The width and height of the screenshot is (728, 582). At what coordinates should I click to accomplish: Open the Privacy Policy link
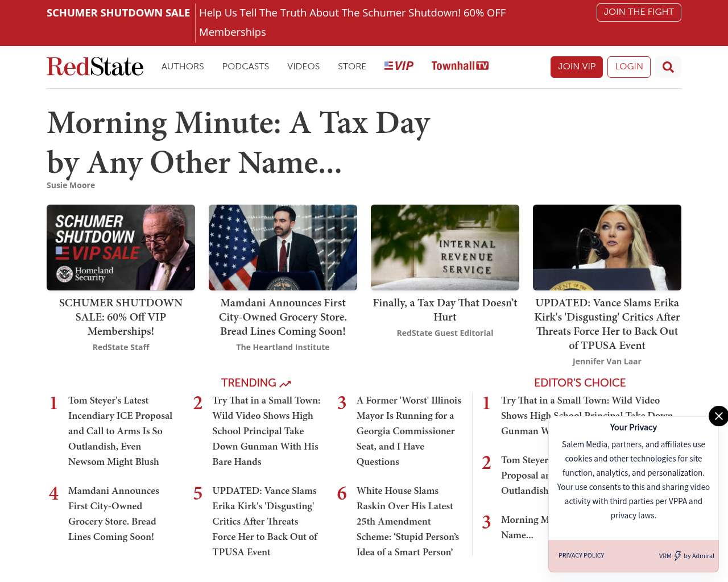pyautogui.click(x=581, y=555)
